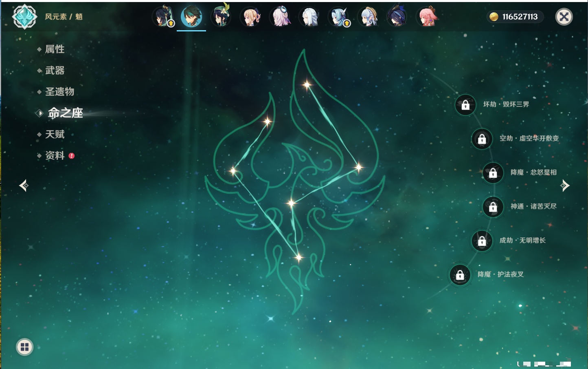Switch to Yae Miko's pink-haired avatar
The image size is (588, 369).
click(427, 17)
